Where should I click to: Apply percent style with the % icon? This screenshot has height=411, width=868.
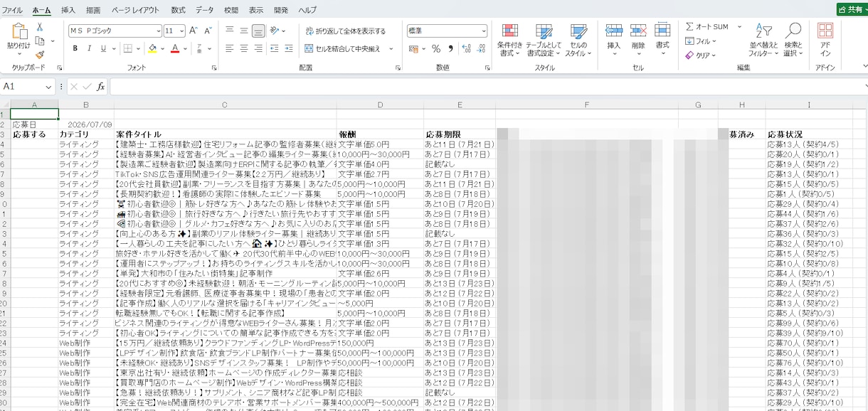pyautogui.click(x=436, y=48)
